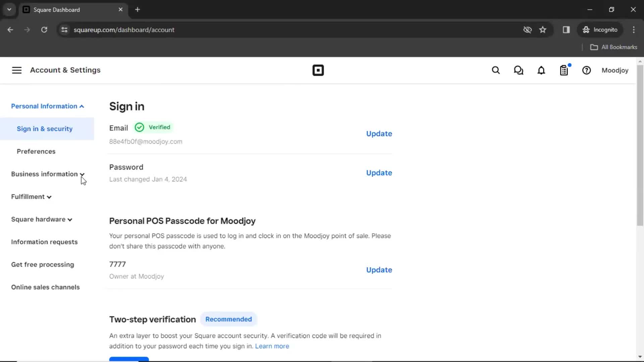
Task: Click the messages/chat icon
Action: pos(518,70)
